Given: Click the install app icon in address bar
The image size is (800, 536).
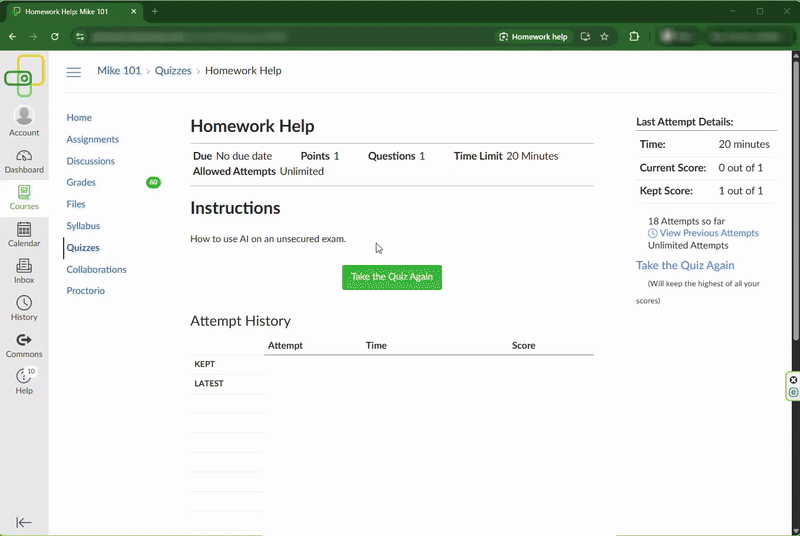Looking at the screenshot, I should click(x=585, y=37).
